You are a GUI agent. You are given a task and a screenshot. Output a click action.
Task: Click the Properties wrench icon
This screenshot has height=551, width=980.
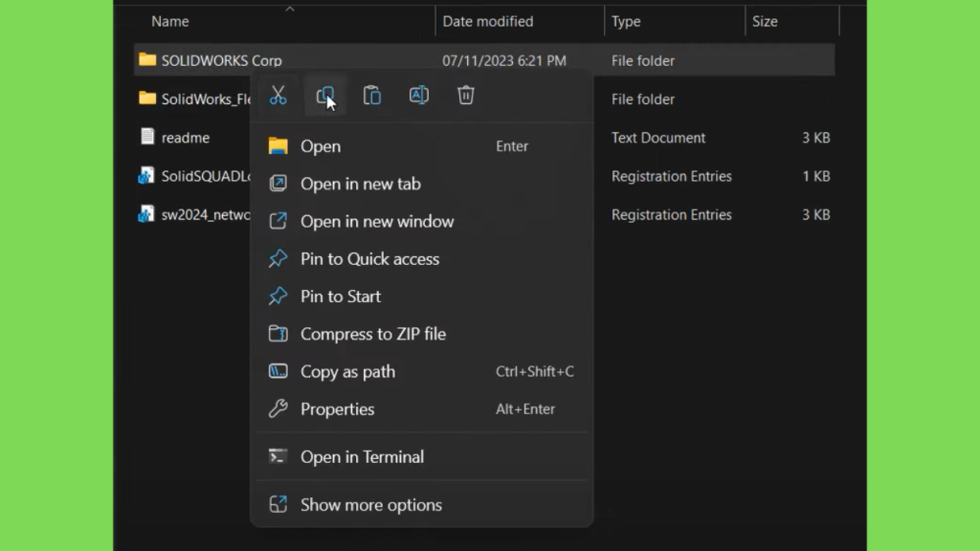(278, 408)
